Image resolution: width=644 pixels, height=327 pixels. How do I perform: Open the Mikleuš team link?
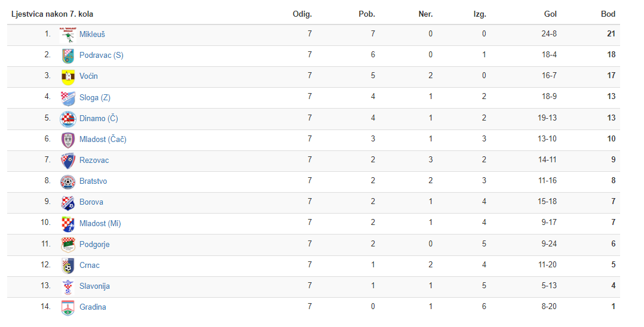click(x=92, y=35)
